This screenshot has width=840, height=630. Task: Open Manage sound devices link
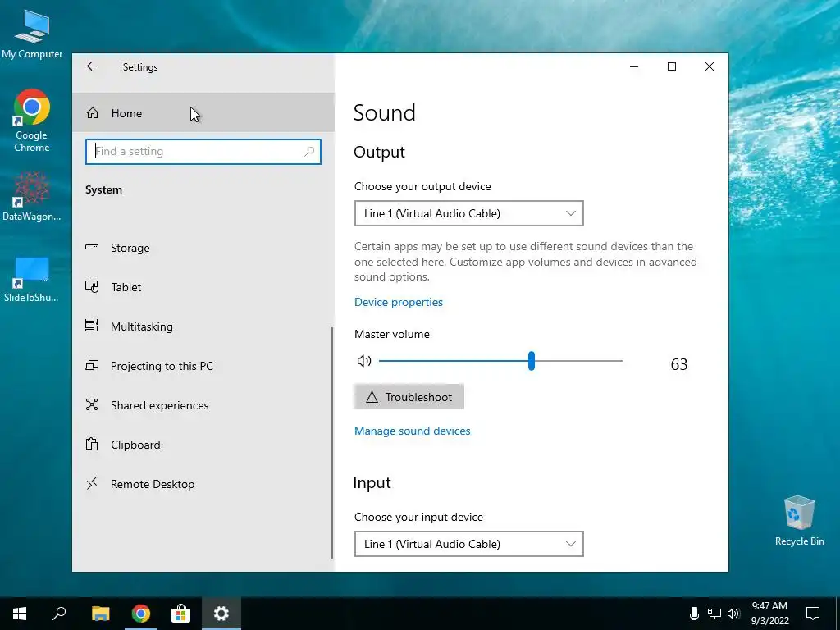click(x=413, y=431)
